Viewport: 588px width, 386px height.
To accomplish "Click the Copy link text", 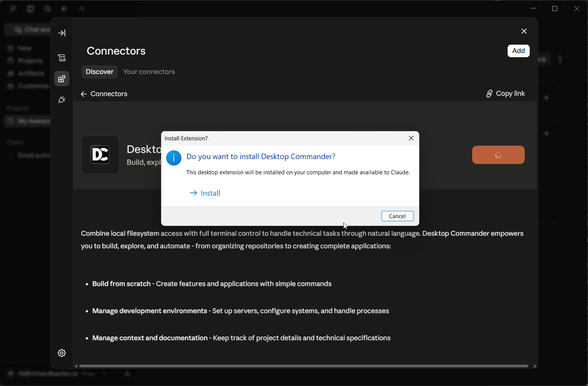I will (x=511, y=93).
